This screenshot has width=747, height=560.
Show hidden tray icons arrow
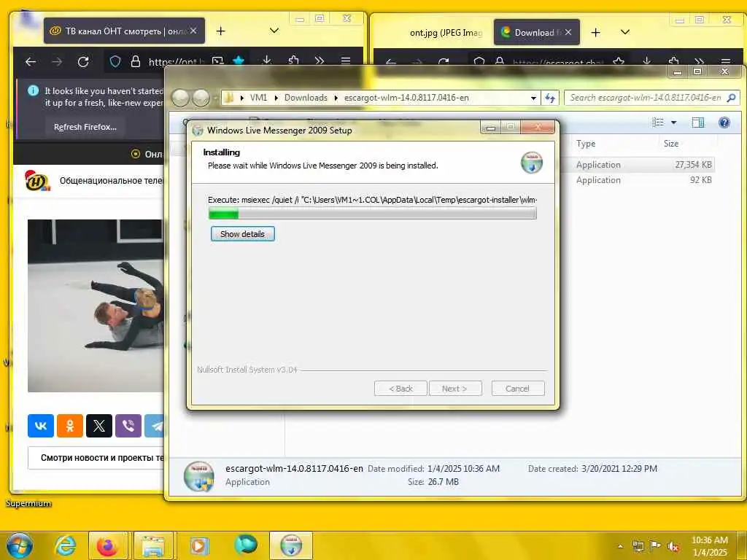620,546
